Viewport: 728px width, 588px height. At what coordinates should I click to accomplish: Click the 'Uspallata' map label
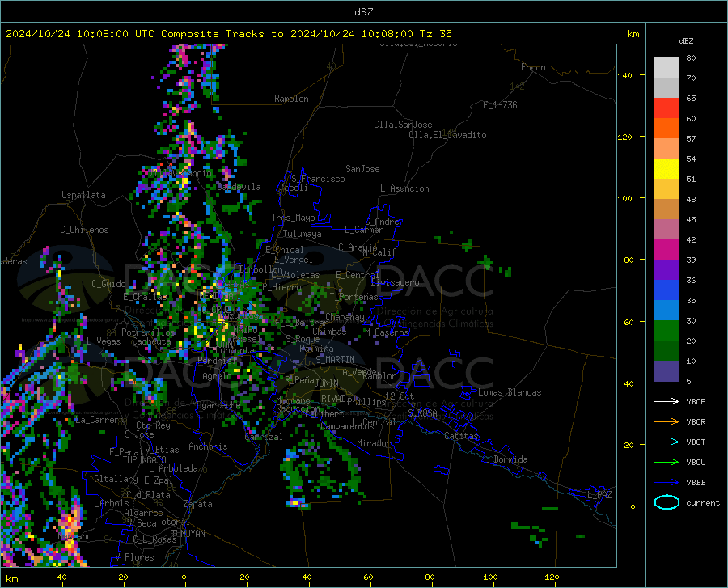(x=83, y=195)
